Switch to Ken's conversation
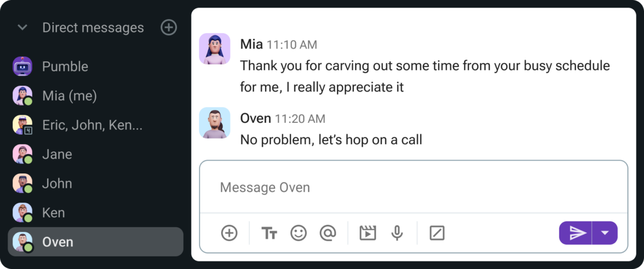Viewport: 644px width, 269px height. (53, 213)
